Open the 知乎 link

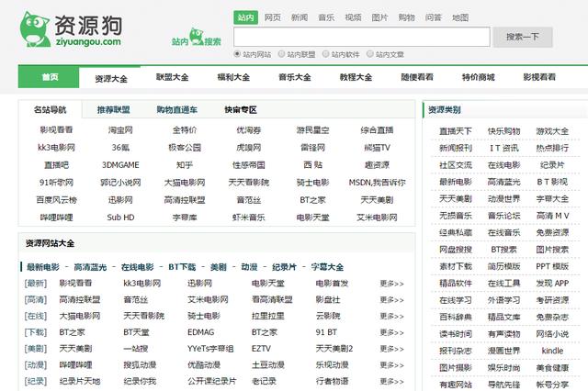pos(185,165)
